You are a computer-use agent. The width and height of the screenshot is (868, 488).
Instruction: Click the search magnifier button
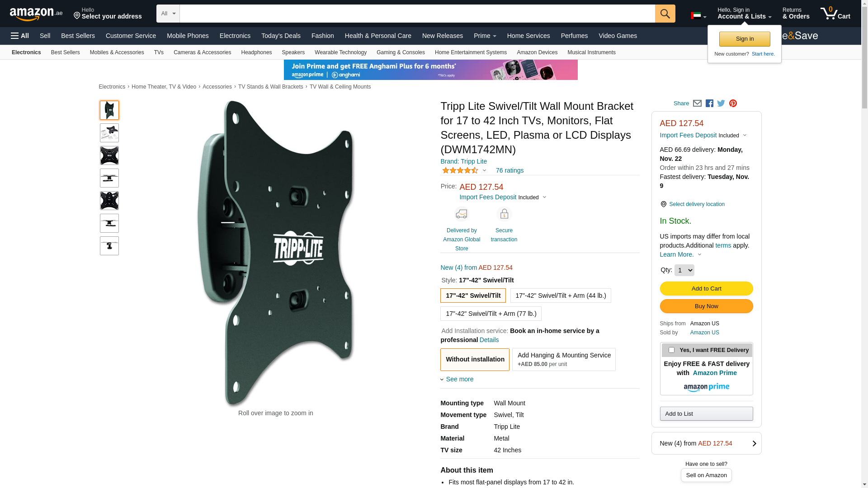[665, 14]
